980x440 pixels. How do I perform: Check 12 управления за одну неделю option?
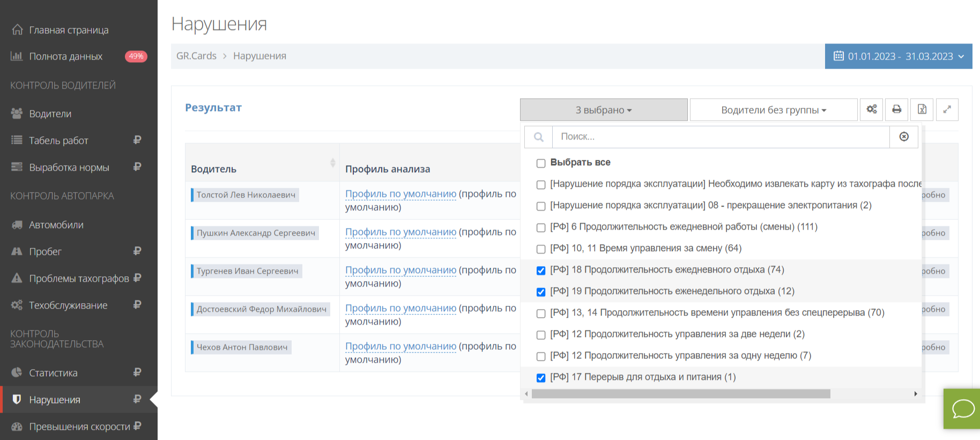click(x=541, y=356)
